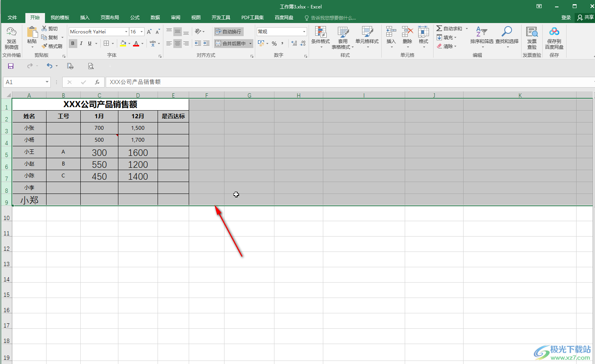Open the Merge and Center dropdown arrow
The height and width of the screenshot is (364, 595).
[x=250, y=43]
